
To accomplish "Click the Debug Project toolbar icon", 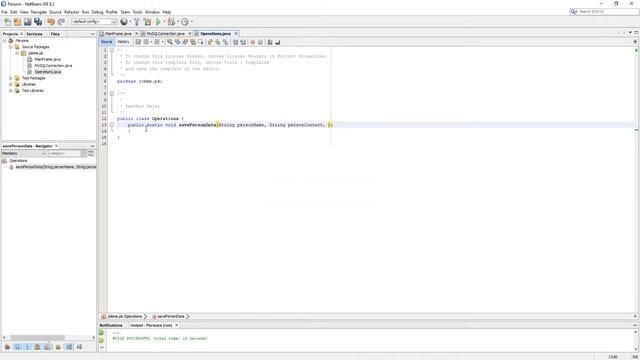I will tap(171, 22).
